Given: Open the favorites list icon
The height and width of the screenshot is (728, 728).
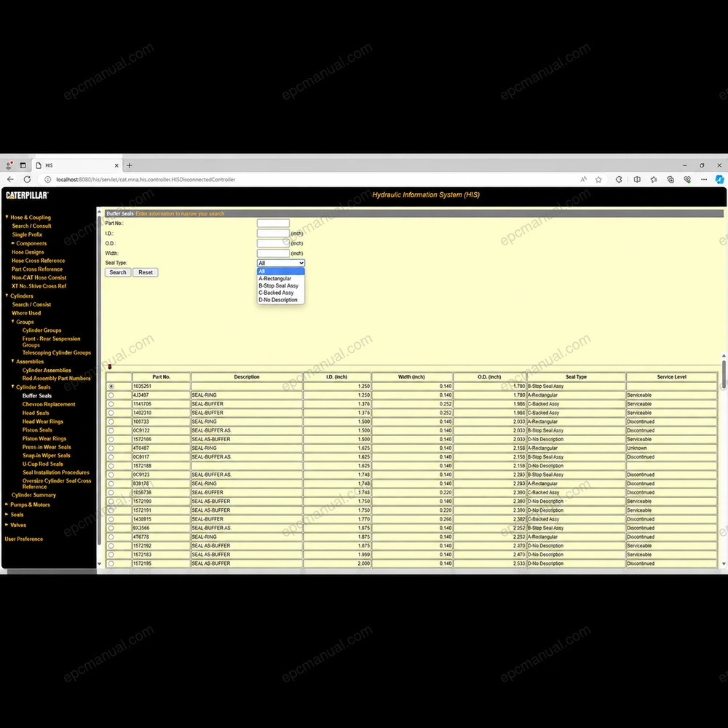Looking at the screenshot, I should click(x=654, y=179).
